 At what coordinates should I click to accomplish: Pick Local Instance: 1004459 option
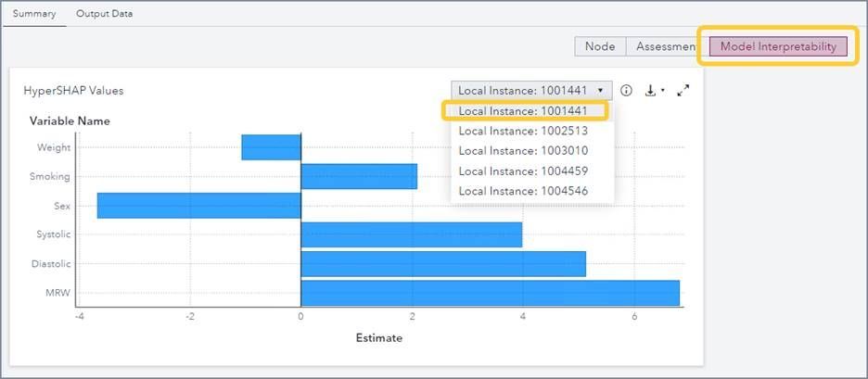click(x=524, y=171)
